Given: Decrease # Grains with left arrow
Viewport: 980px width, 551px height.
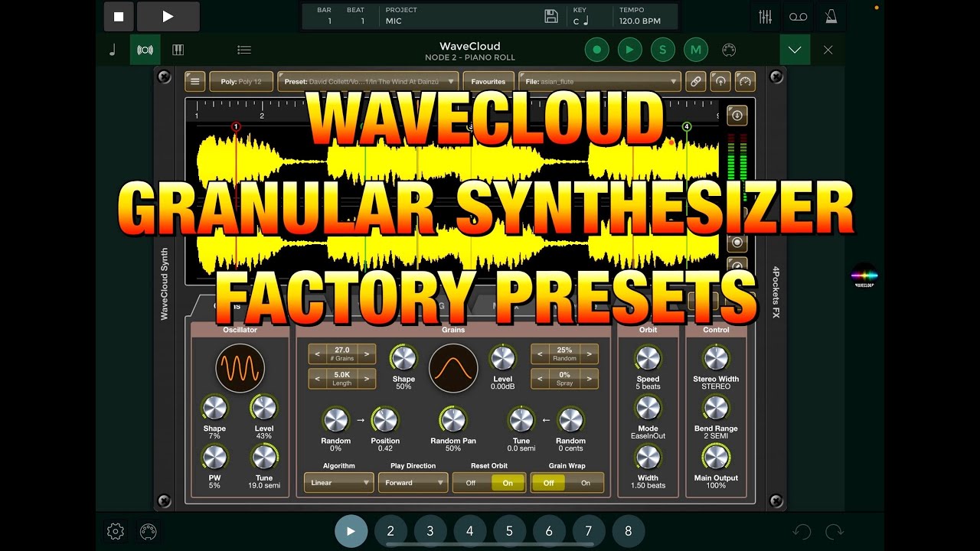Looking at the screenshot, I should tap(318, 354).
